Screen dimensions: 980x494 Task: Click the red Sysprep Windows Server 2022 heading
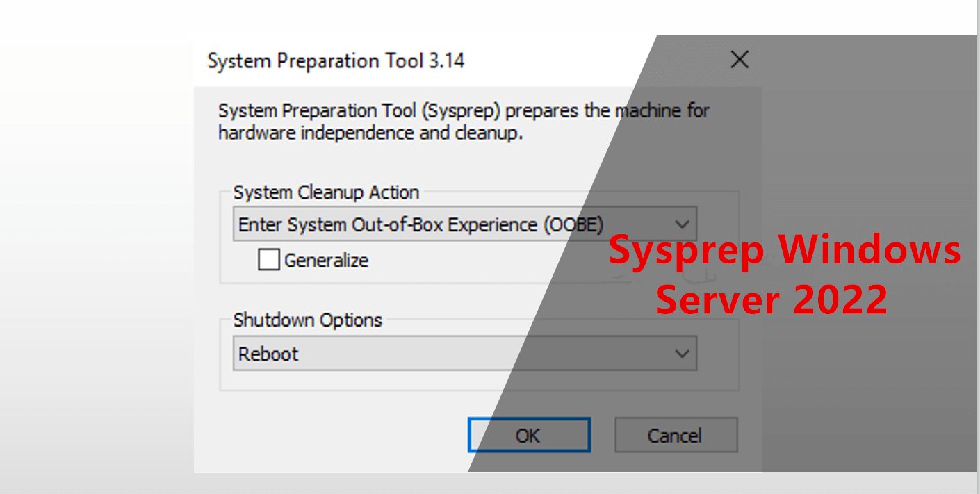[785, 275]
